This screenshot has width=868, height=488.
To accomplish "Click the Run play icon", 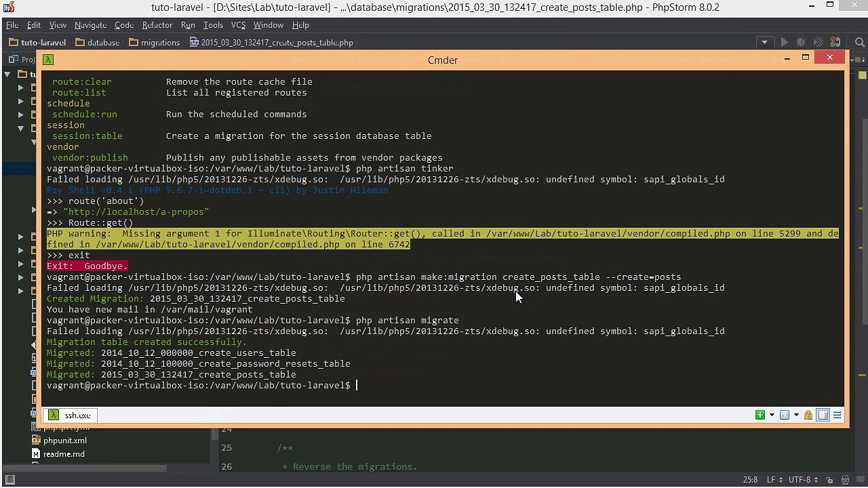I will [x=785, y=42].
